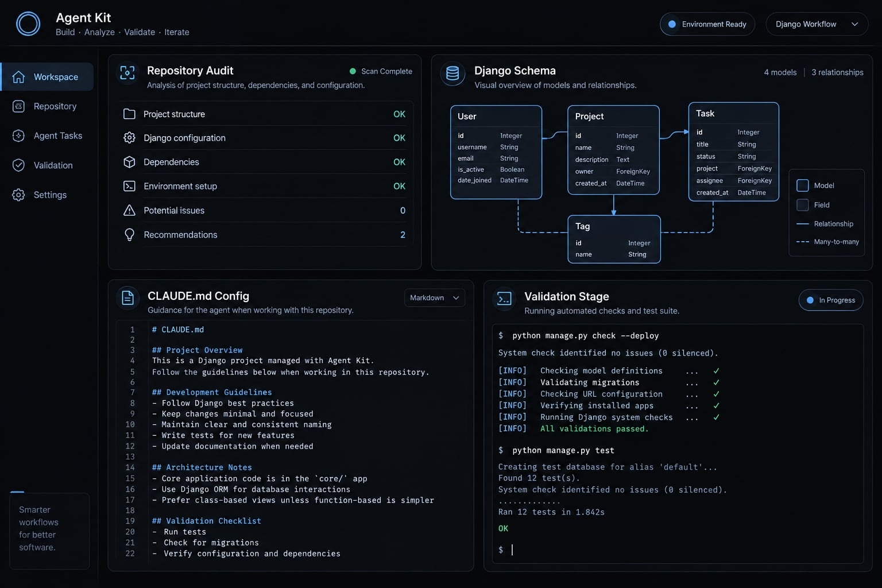
Task: Click the Many-to-many legend entry
Action: 828,242
